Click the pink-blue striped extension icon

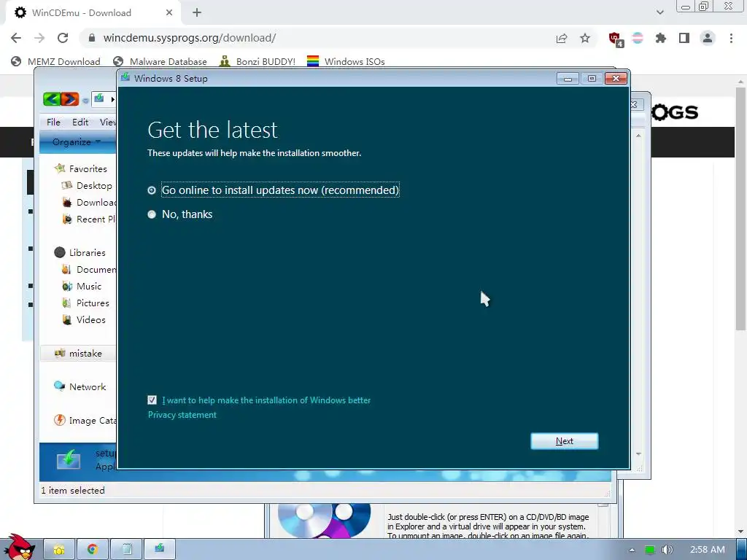pos(638,38)
